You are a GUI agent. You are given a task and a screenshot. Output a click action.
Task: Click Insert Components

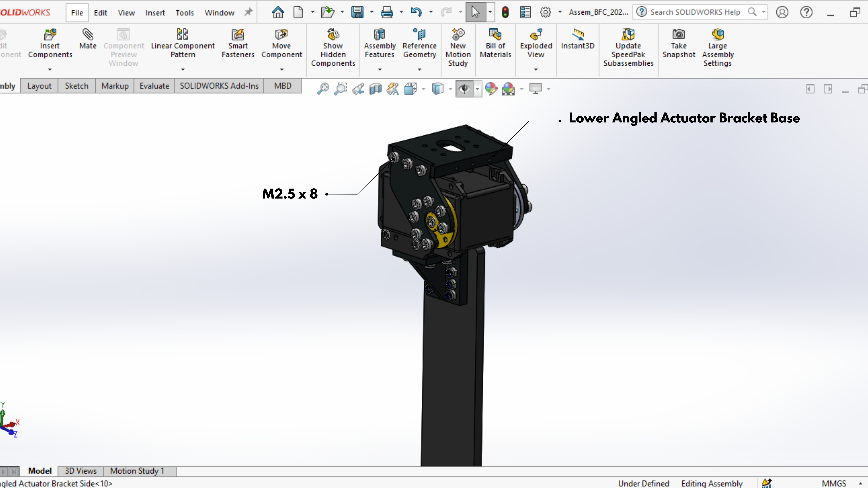coord(50,44)
